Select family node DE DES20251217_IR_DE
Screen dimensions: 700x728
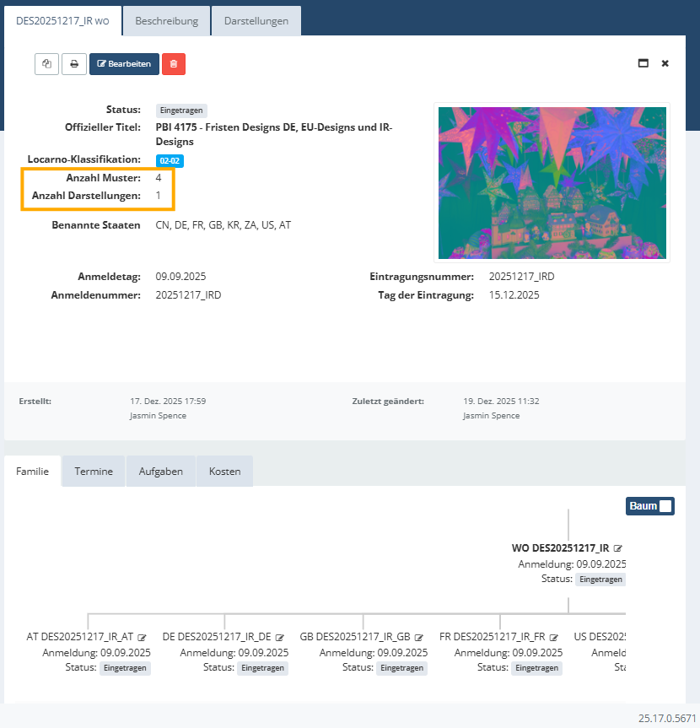pos(217,637)
